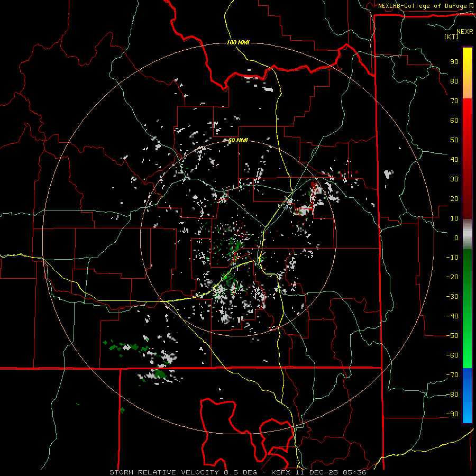The height and width of the screenshot is (476, 476).
Task: Click the -90 value on velocity scale
Action: click(x=452, y=414)
